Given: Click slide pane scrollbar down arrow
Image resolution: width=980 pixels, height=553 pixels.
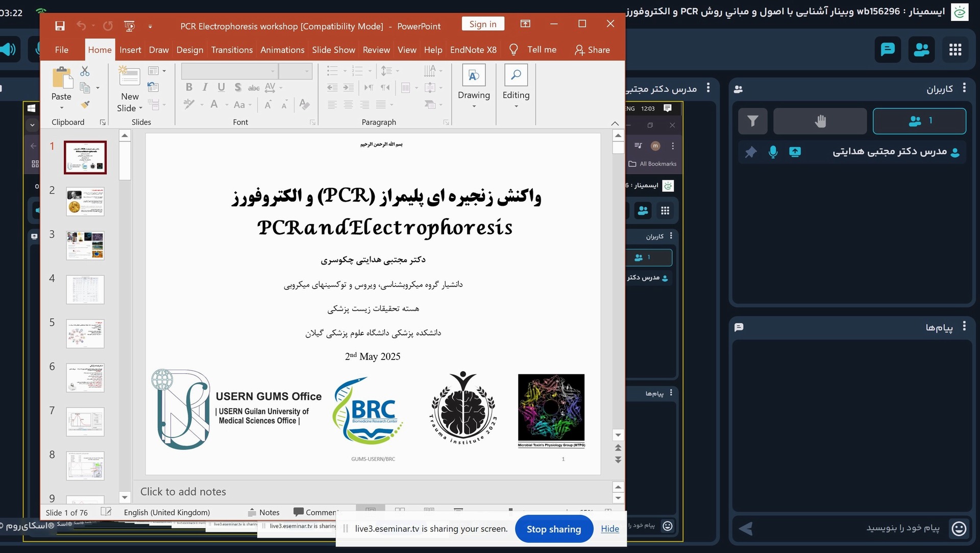Looking at the screenshot, I should coord(618,436).
